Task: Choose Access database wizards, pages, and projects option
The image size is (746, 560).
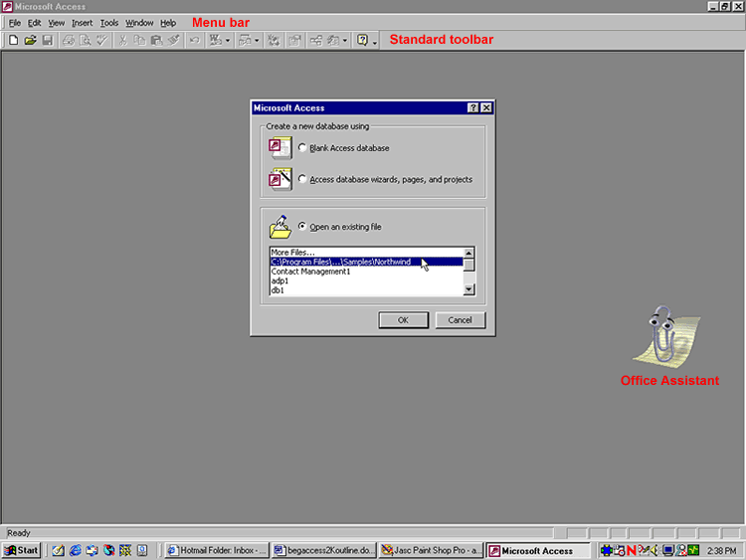Action: (x=302, y=180)
